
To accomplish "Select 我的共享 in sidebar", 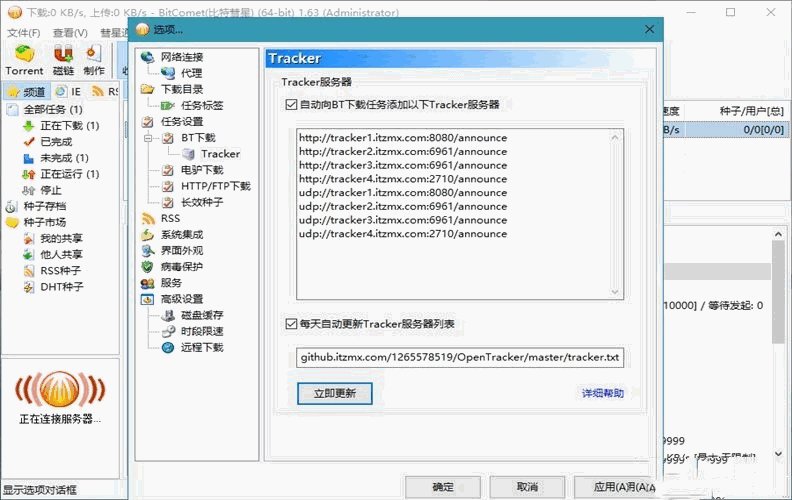I will (x=61, y=238).
